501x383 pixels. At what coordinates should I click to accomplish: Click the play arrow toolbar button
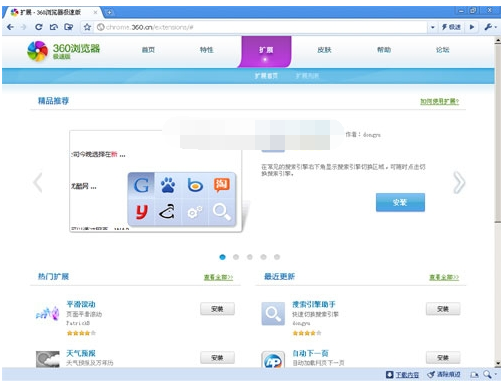[x=472, y=27]
